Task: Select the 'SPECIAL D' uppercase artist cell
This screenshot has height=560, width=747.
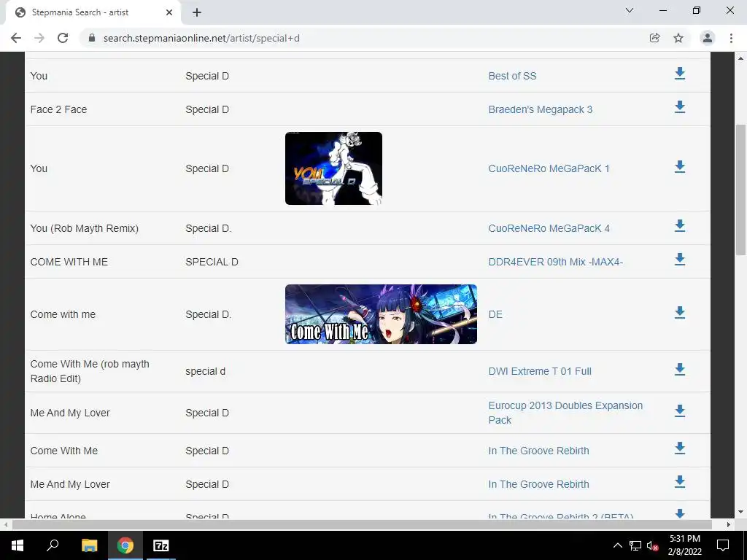Action: [212, 262]
